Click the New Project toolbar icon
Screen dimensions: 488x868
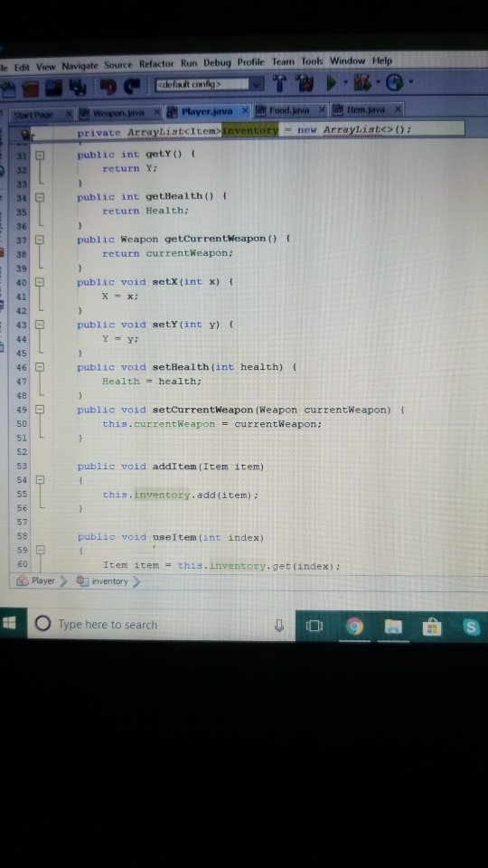[x=8, y=88]
